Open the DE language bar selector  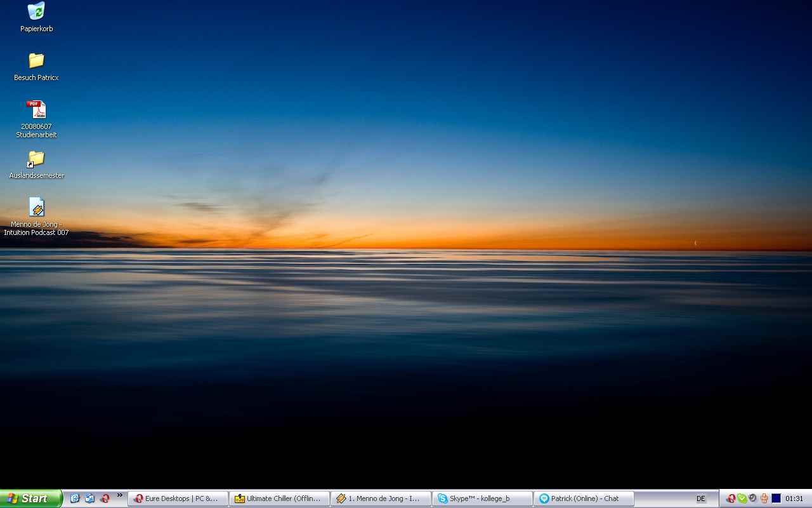click(701, 498)
